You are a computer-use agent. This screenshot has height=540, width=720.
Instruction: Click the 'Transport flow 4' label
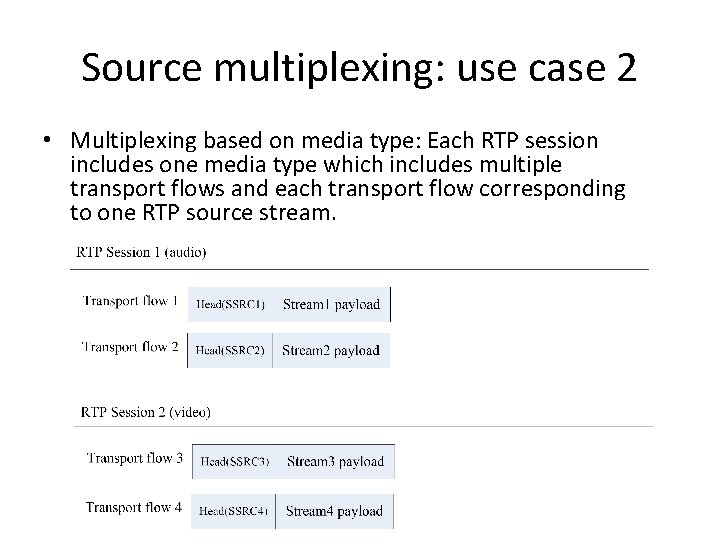point(134,507)
